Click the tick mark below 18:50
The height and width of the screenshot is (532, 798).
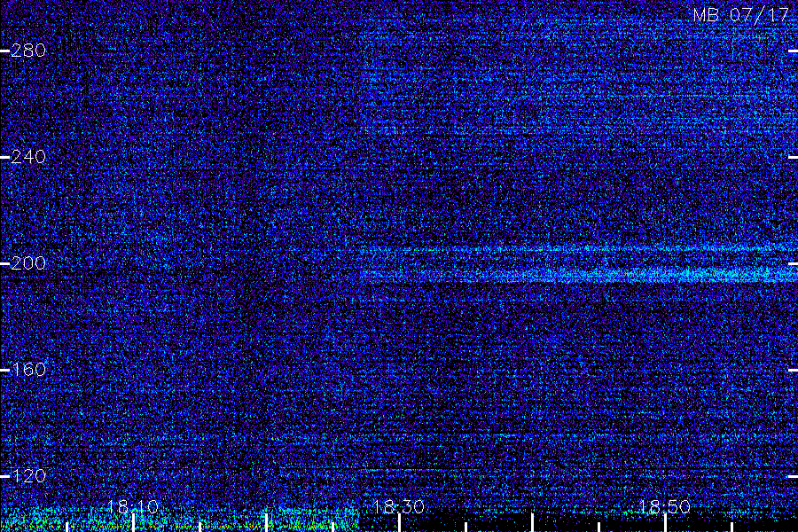point(665,523)
